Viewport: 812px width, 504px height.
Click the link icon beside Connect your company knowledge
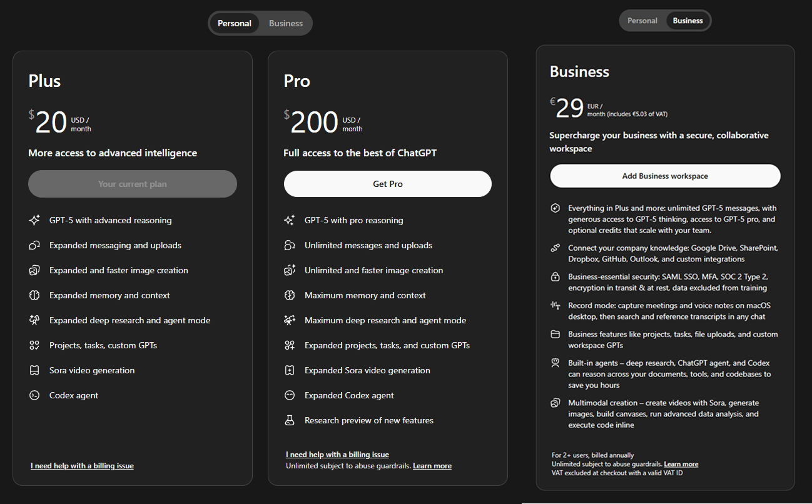[x=555, y=248]
